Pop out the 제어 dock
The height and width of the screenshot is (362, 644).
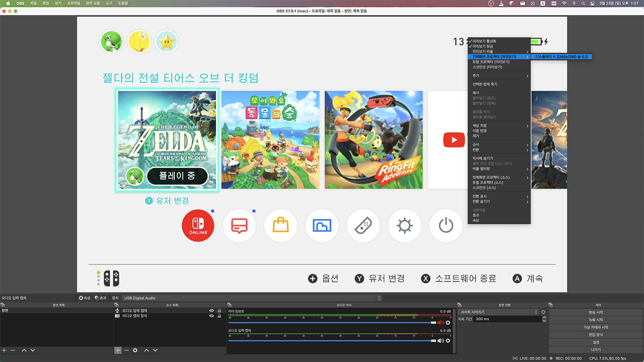[550, 305]
